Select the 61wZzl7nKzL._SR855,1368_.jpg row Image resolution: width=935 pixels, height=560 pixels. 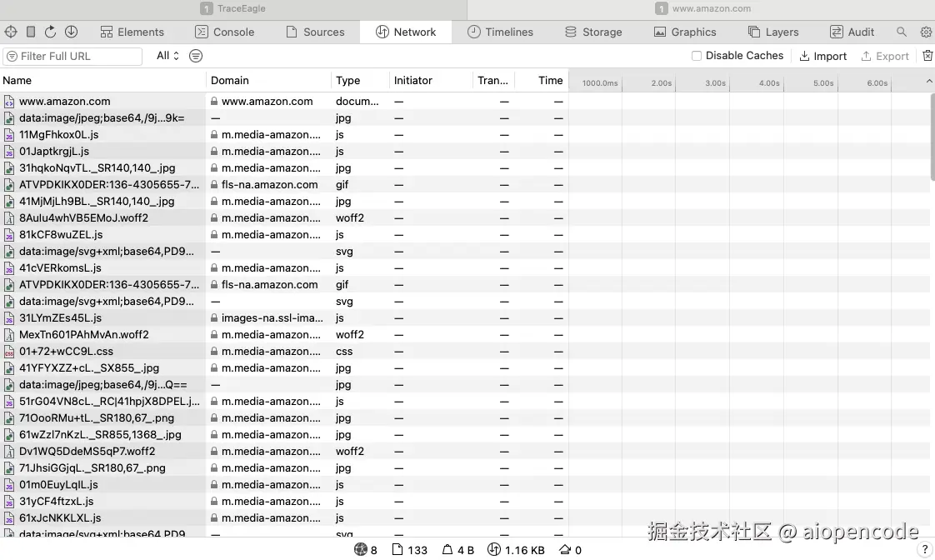[x=284, y=435]
